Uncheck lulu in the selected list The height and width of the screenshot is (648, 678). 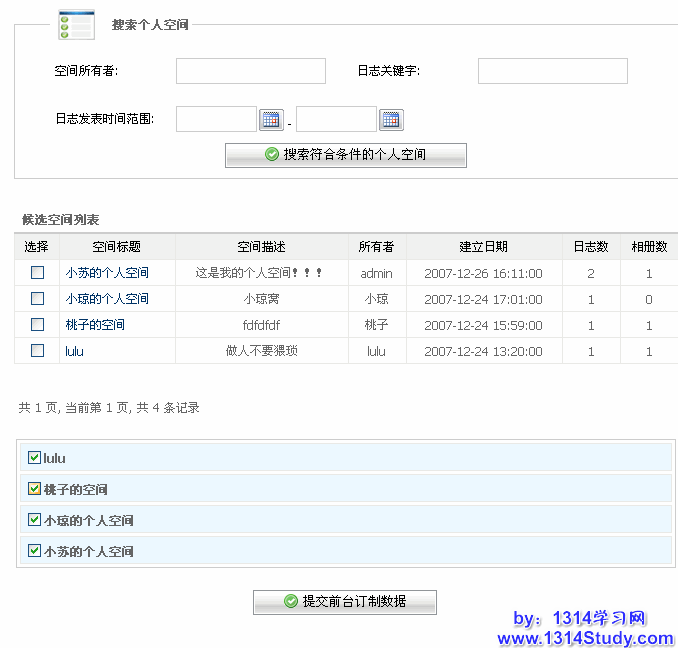click(35, 458)
